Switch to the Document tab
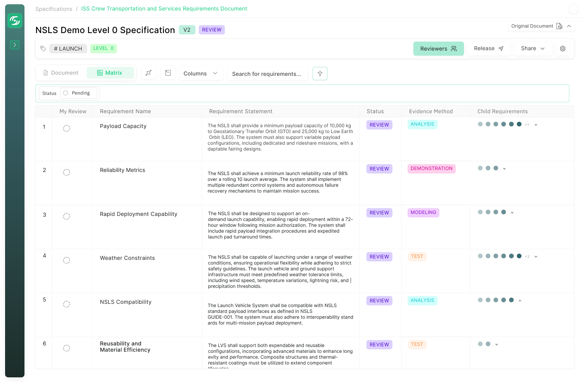This screenshot has width=588, height=382. [61, 73]
